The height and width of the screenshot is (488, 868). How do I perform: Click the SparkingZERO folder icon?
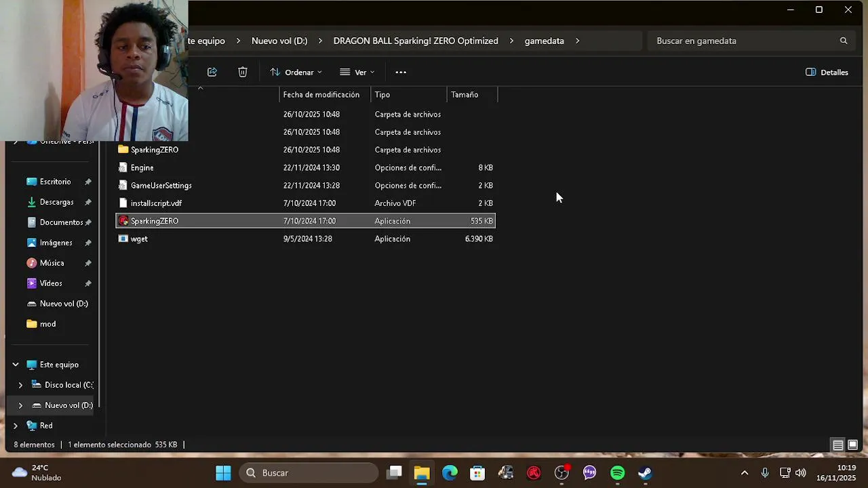[123, 150]
